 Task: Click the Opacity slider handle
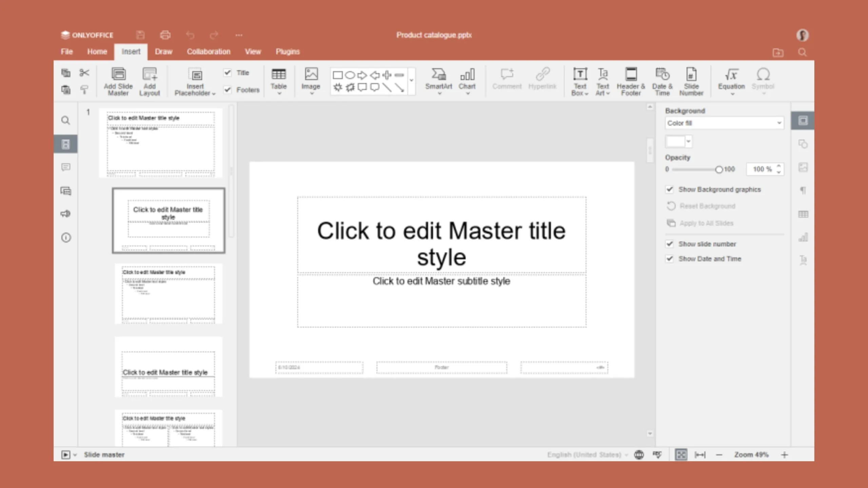[718, 169]
